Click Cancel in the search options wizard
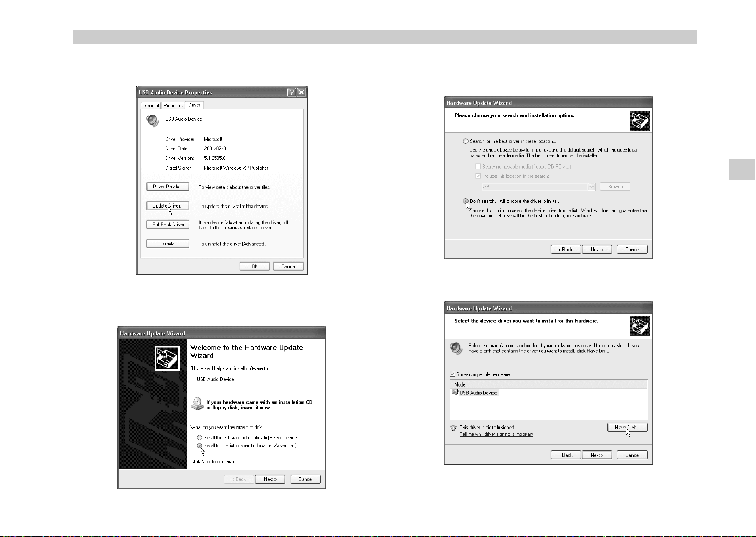The height and width of the screenshot is (537, 756). point(633,250)
